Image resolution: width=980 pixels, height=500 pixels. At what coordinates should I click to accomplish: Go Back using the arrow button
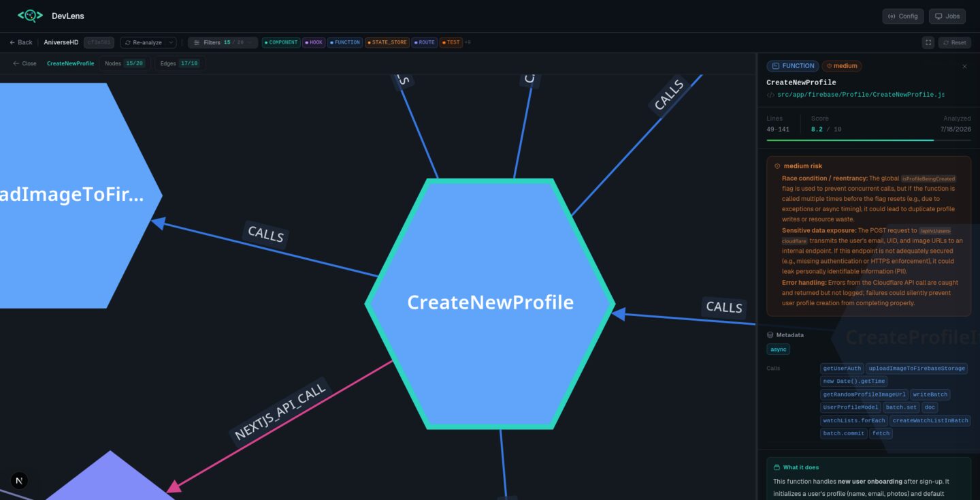point(21,42)
